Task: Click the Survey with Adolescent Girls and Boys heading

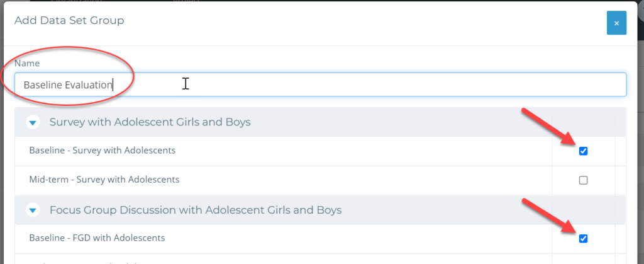Action: (150, 122)
